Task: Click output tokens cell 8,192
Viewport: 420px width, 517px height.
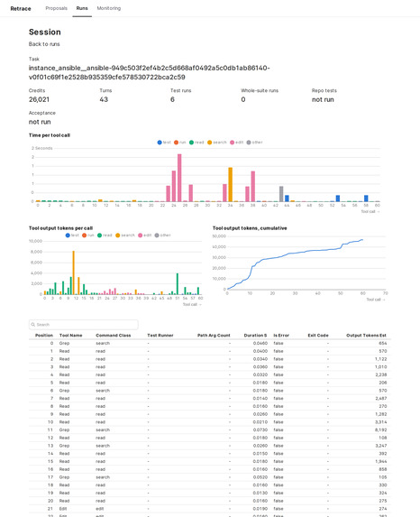Action: point(381,430)
